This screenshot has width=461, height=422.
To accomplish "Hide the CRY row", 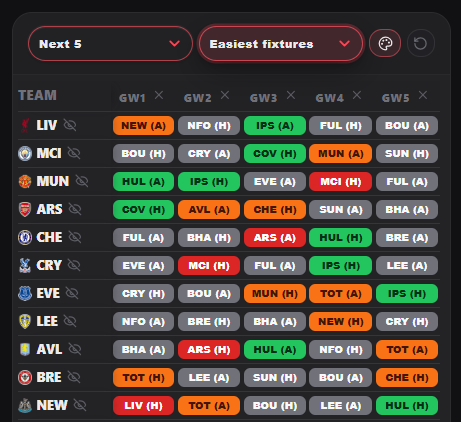I will point(74,265).
